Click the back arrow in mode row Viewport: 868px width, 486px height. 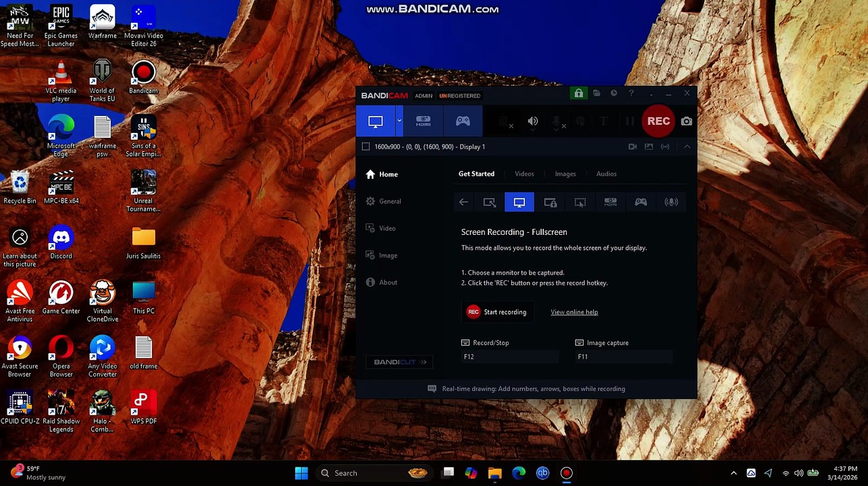(463, 202)
